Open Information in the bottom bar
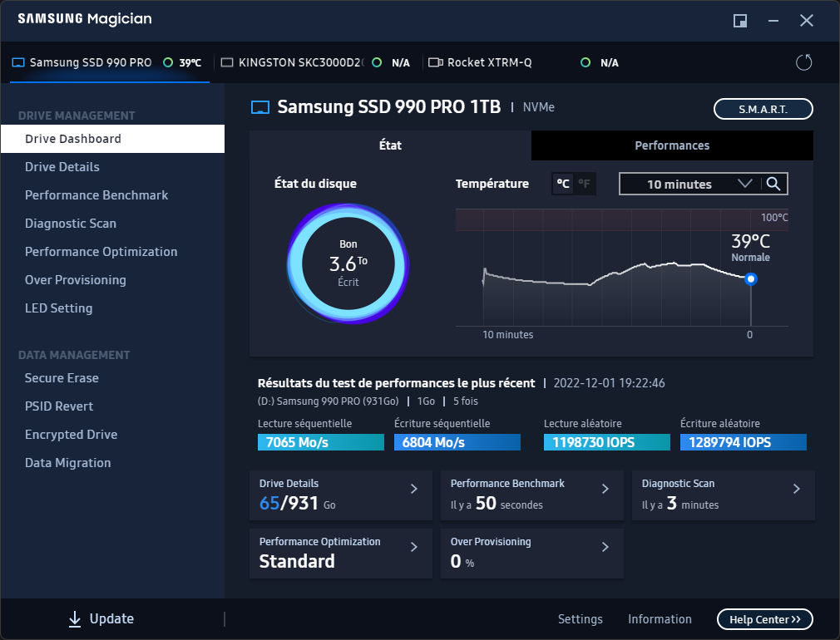The width and height of the screenshot is (840, 640). (660, 619)
